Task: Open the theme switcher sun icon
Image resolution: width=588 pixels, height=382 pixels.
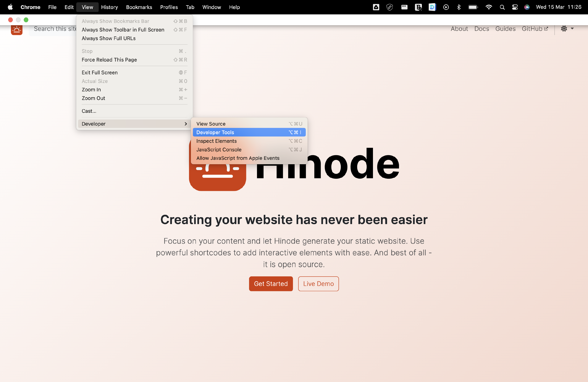Action: click(x=564, y=29)
